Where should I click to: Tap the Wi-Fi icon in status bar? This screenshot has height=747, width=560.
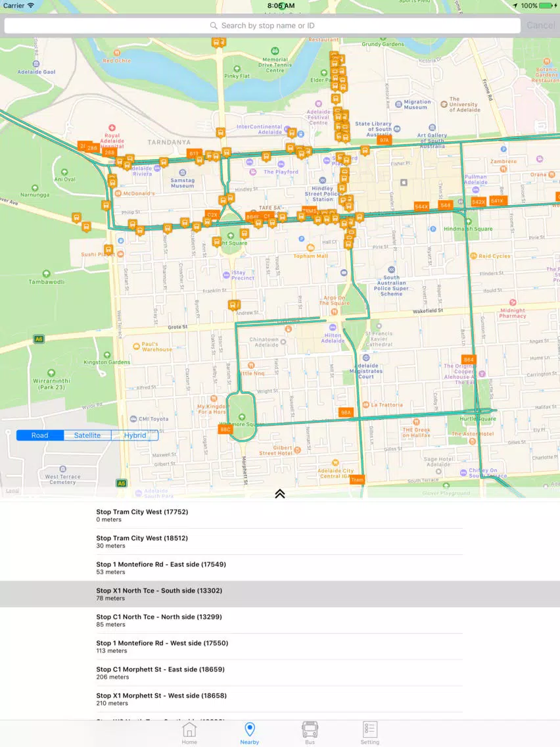pos(30,6)
